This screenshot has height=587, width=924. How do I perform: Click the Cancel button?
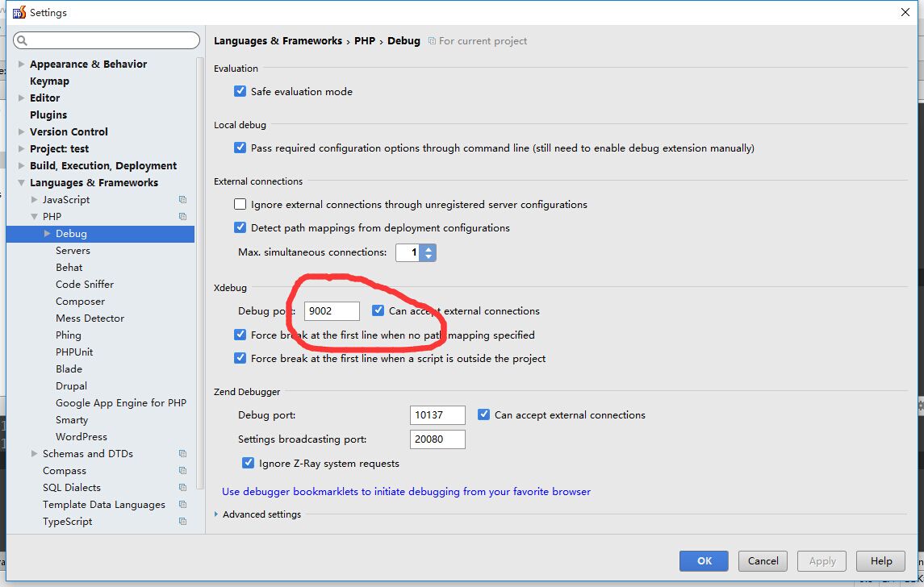point(763,561)
